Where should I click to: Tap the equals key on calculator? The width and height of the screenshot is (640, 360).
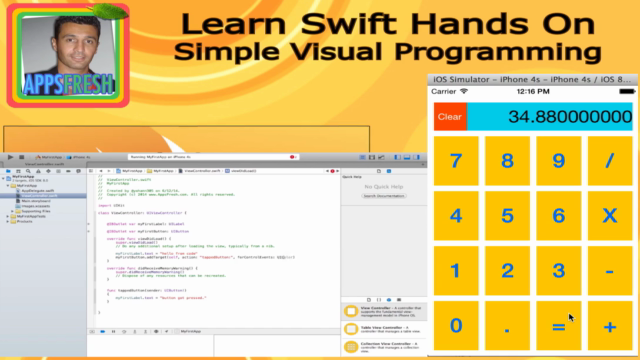point(558,326)
